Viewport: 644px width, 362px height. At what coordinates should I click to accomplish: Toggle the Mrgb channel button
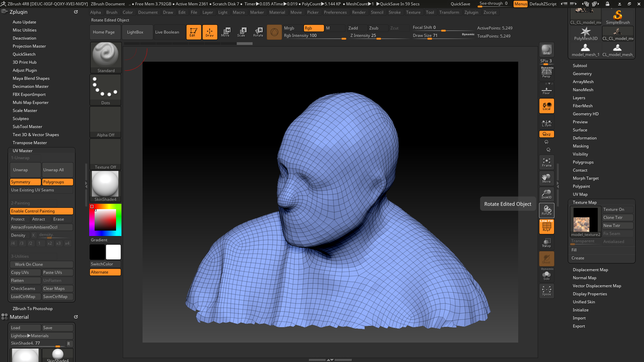[x=293, y=28]
